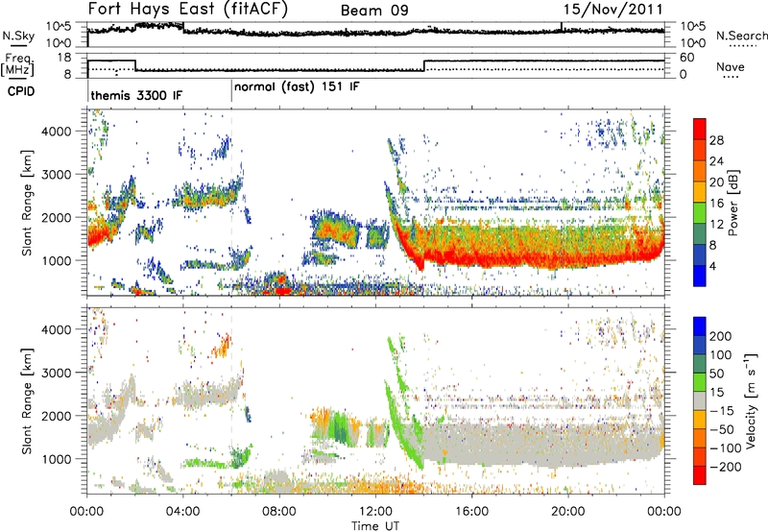This screenshot has width=768, height=532.
Task: Select the "4" power scale value
Action: coord(712,266)
